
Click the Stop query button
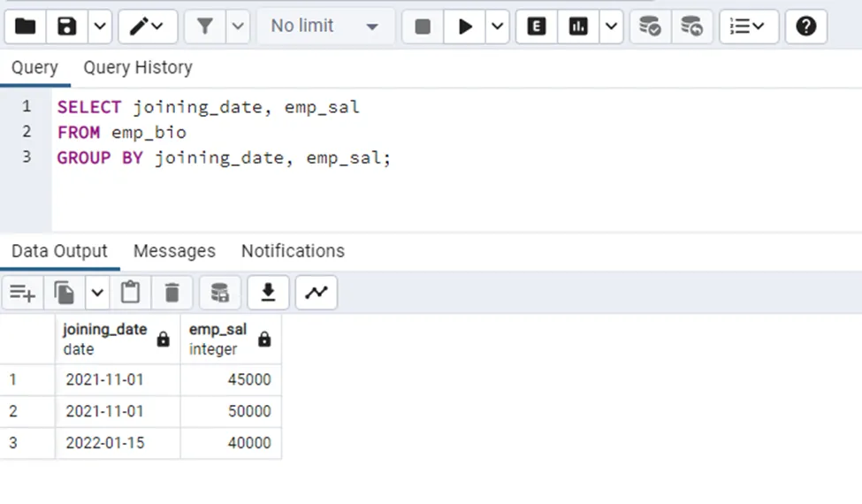[x=423, y=27]
